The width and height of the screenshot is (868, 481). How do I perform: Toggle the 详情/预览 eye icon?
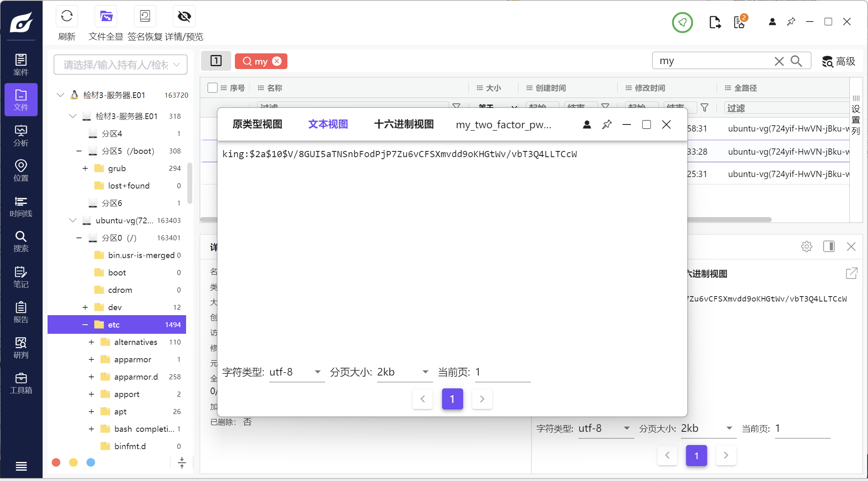click(x=184, y=16)
